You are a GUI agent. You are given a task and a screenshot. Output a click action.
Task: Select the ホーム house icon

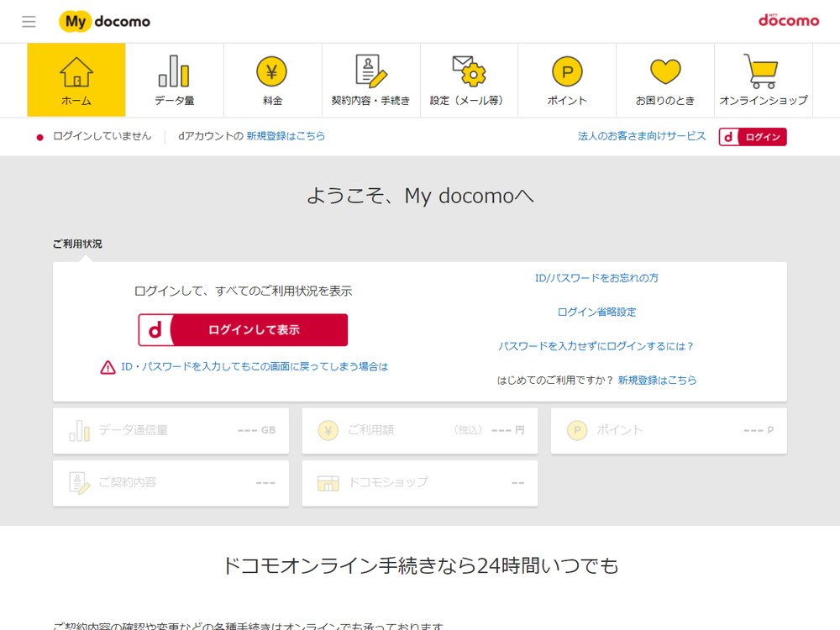click(76, 71)
